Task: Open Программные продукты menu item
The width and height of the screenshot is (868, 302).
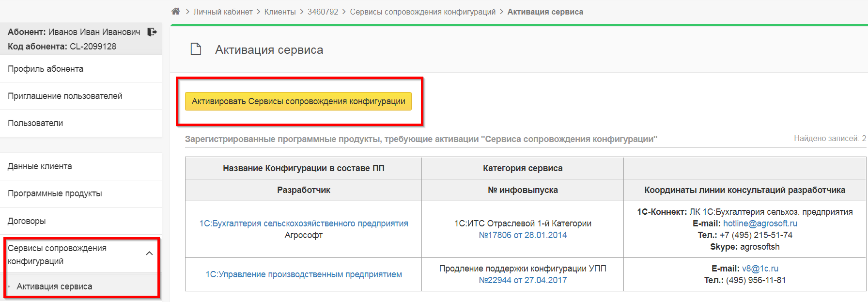Action: click(x=81, y=193)
